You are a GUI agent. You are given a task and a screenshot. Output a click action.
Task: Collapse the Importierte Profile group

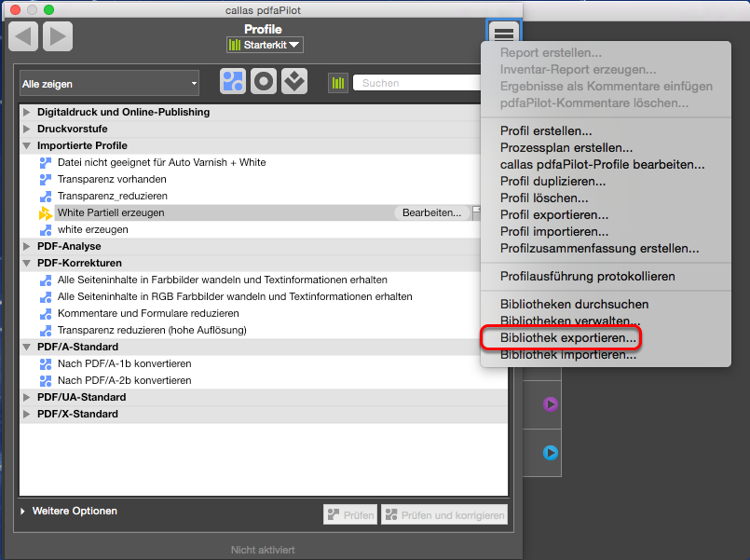click(x=27, y=145)
